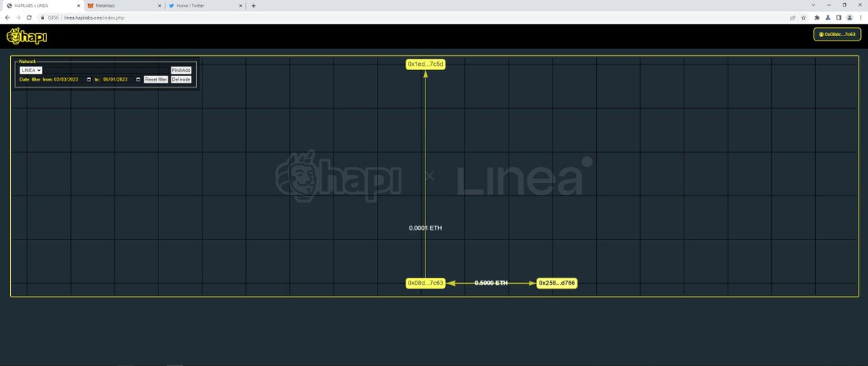Open calendar picker for from date
Viewport: 868px width, 366px height.
pos(89,80)
